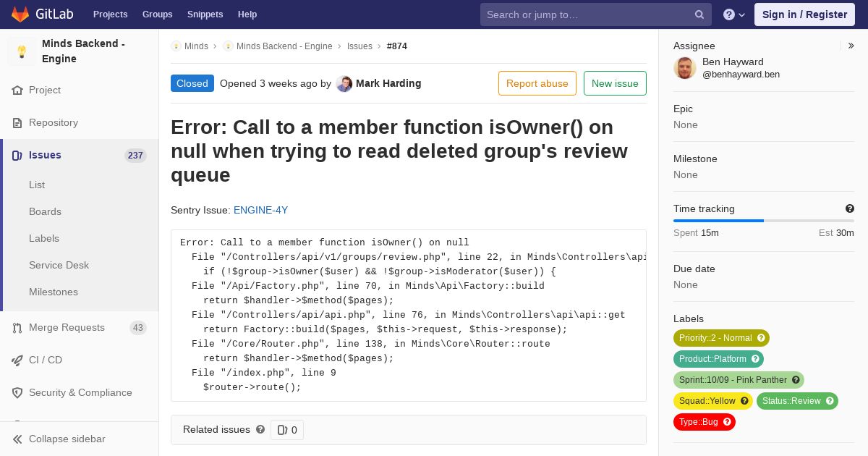Open Snippets in the top navigation
This screenshot has height=456, width=868.
click(205, 14)
